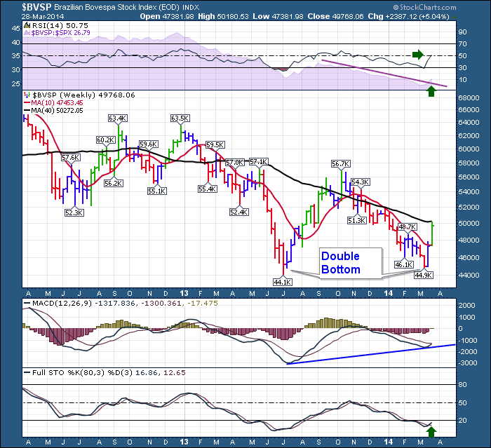Image resolution: width=491 pixels, height=448 pixels.
Task: Click the 55.1K price label
Action: pyautogui.click(x=157, y=191)
